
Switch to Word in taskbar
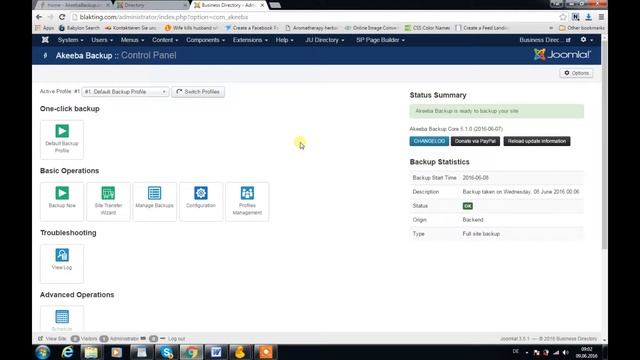(x=216, y=352)
